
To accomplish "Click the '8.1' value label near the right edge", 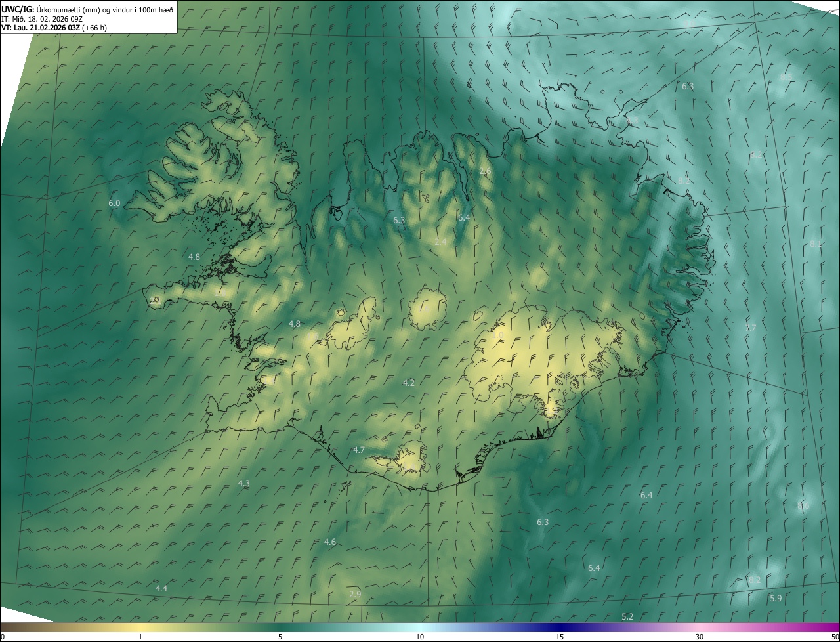I will [816, 244].
